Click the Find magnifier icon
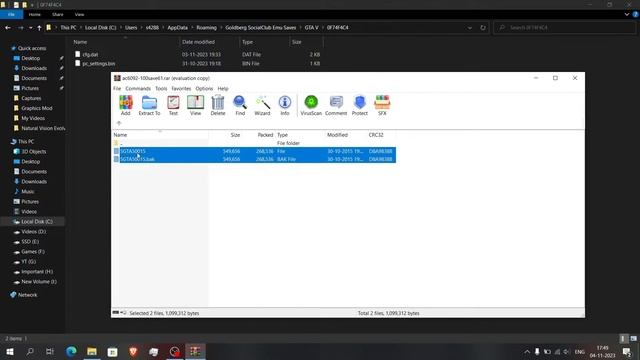The height and width of the screenshot is (360, 640). pos(240,105)
